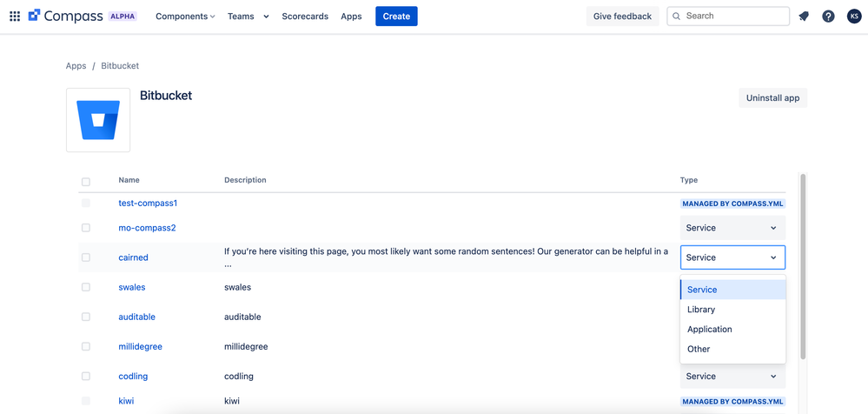Viewport: 868px width, 414px height.
Task: Click the Uninstall app button
Action: coord(772,97)
